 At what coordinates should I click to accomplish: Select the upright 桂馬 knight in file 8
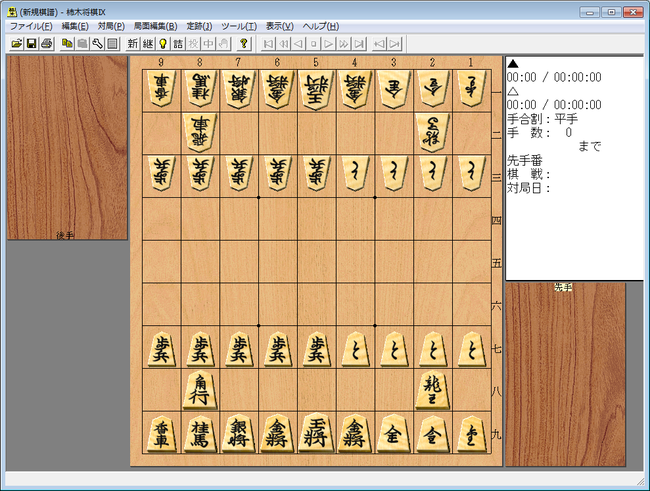200,433
